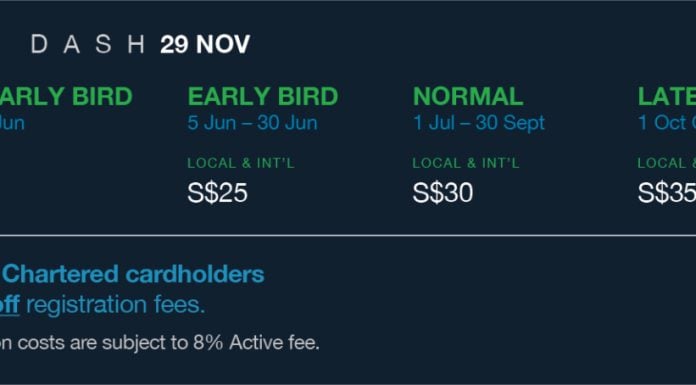This screenshot has width=696, height=385.
Task: Select the 29 NOV event date
Action: point(205,45)
